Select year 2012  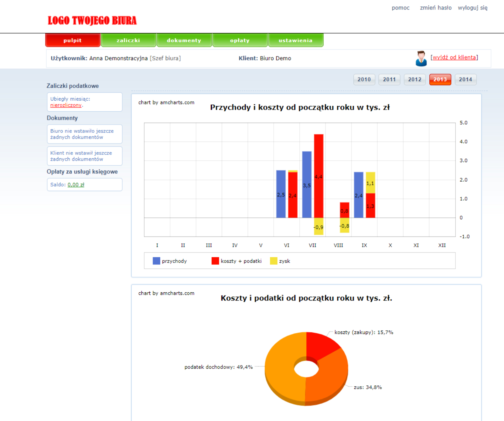tap(415, 79)
